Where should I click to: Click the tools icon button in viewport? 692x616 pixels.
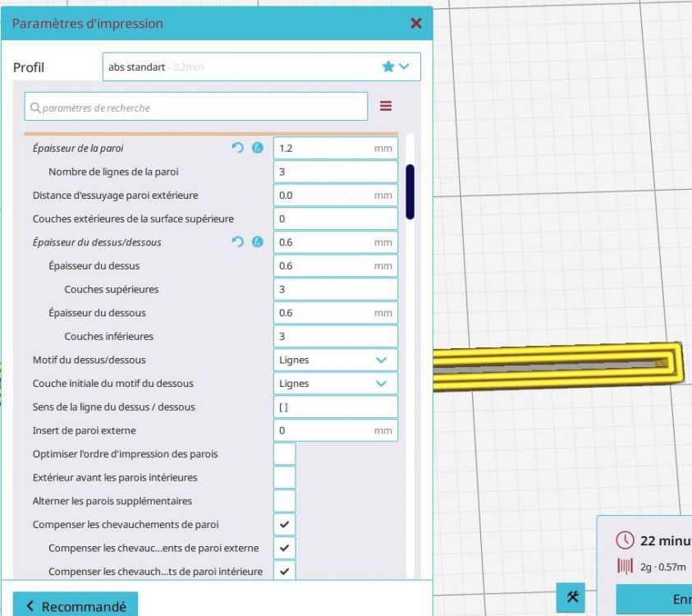(x=572, y=597)
